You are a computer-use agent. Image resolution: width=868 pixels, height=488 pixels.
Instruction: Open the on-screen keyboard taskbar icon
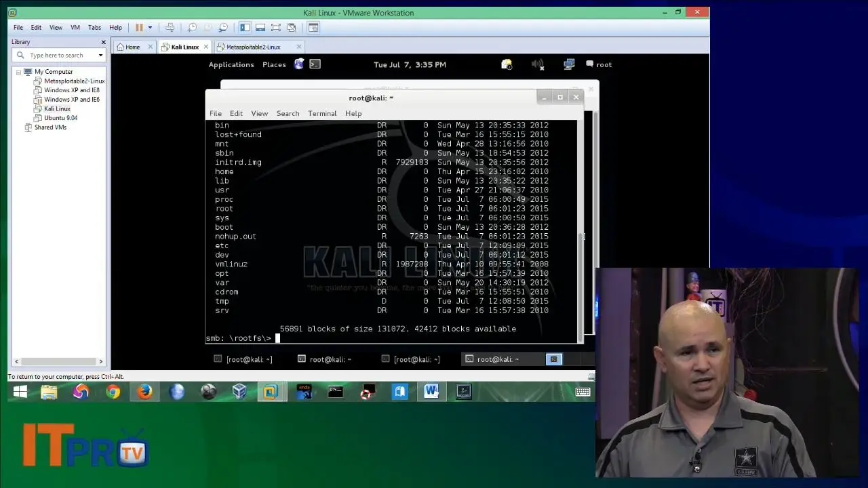[x=583, y=392]
